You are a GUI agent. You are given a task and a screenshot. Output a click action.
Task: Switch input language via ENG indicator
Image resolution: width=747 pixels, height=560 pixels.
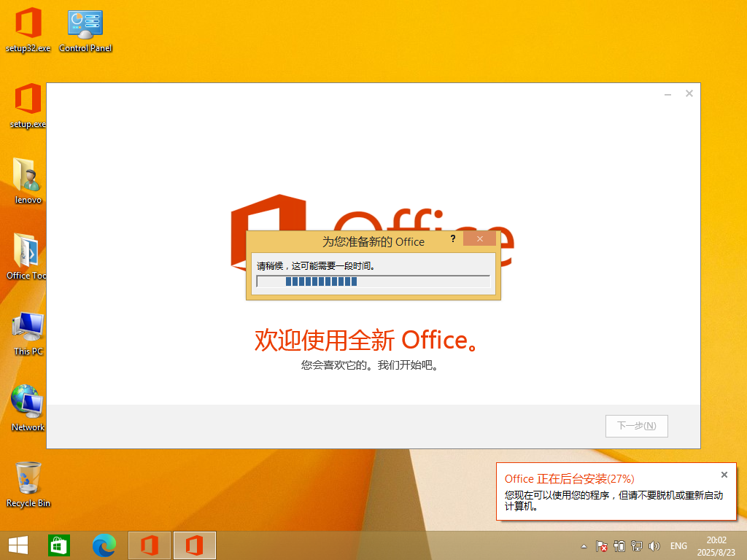click(x=678, y=545)
